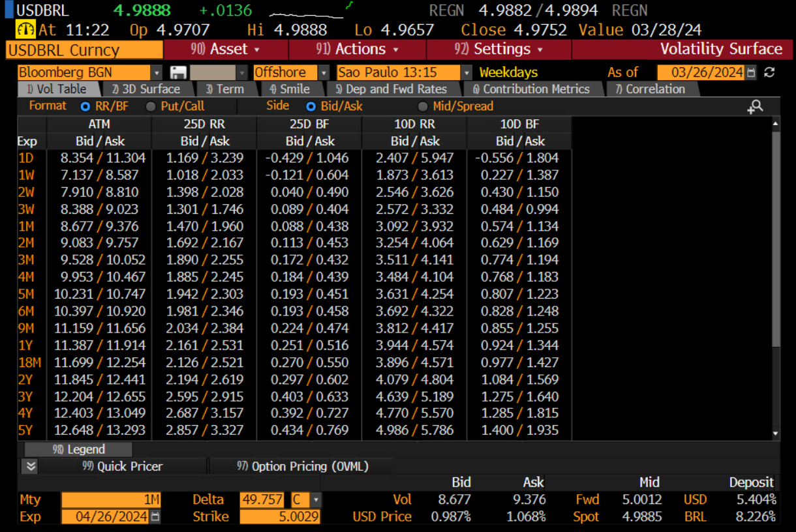Screen dimensions: 796x532
Task: Switch to the 3D Surface tab
Action: pos(145,89)
